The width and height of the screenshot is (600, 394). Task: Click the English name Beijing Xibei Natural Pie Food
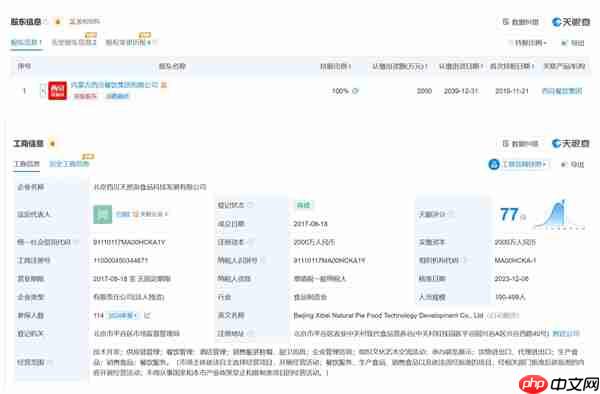click(x=388, y=316)
